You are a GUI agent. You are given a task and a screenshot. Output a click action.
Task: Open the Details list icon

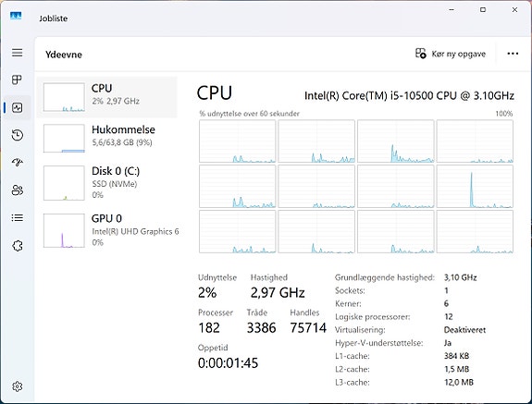[x=18, y=217]
